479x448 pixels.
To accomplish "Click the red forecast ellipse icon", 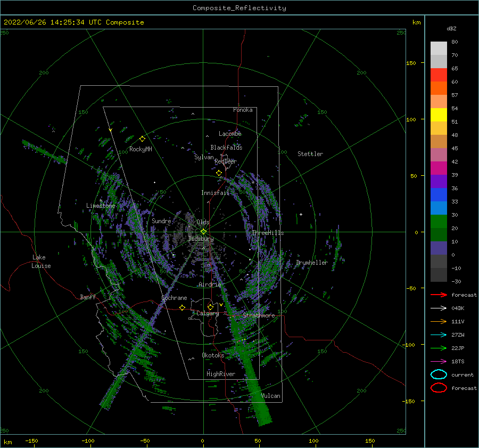I will click(x=439, y=388).
